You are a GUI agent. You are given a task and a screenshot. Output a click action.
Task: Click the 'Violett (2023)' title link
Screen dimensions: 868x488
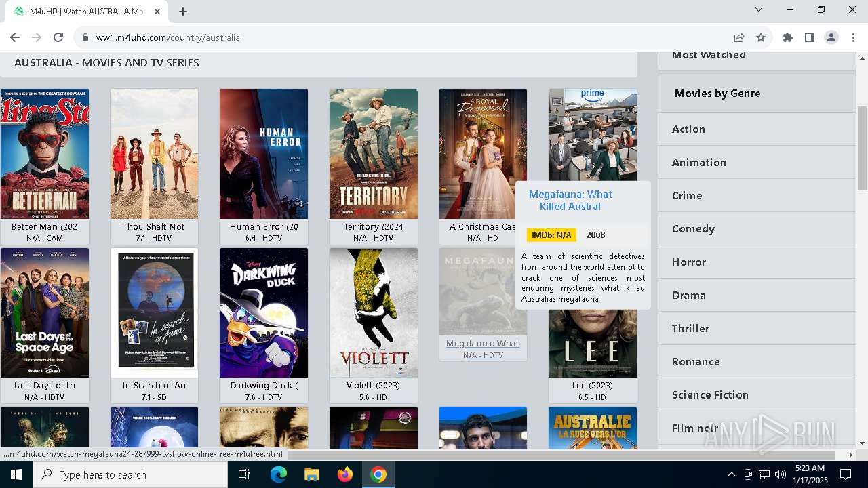(374, 385)
